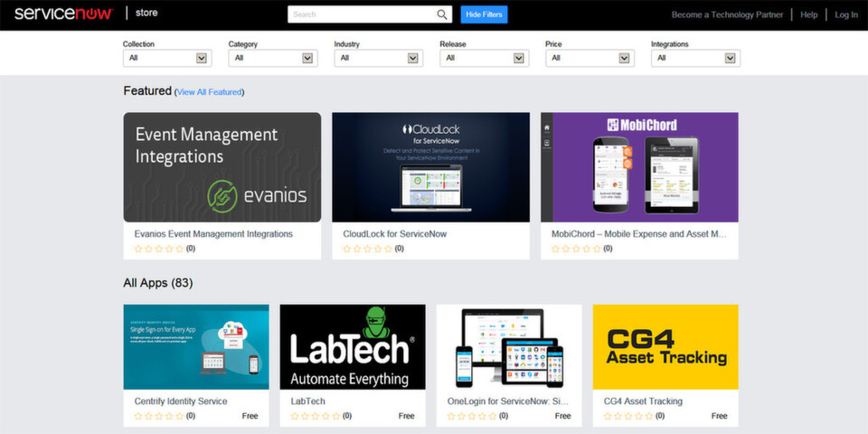The height and width of the screenshot is (434, 868).
Task: Click Free price on OneLogin card
Action: [x=563, y=416]
